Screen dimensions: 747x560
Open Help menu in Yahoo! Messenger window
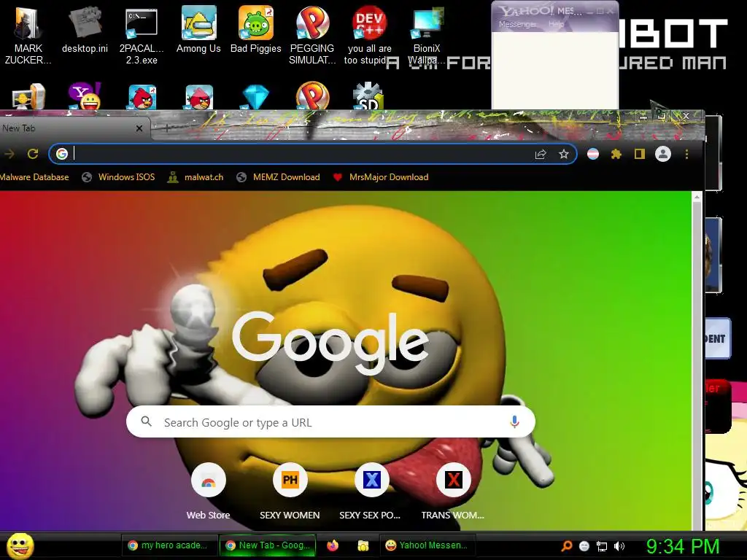(555, 24)
